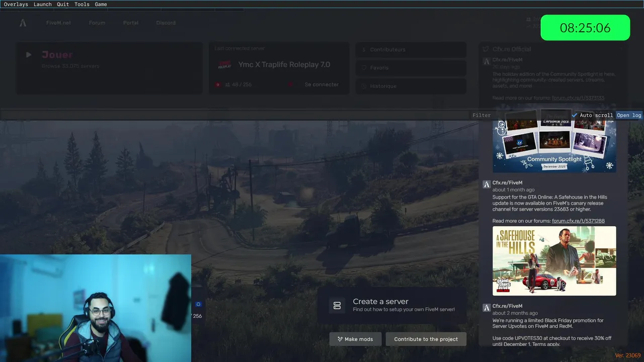Open the Historique entry

point(411,86)
